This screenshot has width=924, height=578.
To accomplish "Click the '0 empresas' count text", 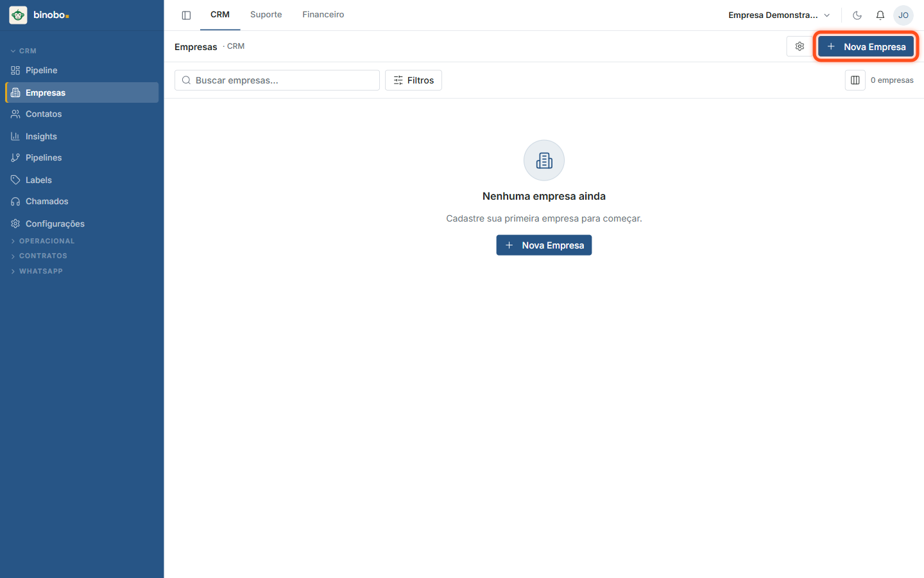I will pyautogui.click(x=892, y=80).
